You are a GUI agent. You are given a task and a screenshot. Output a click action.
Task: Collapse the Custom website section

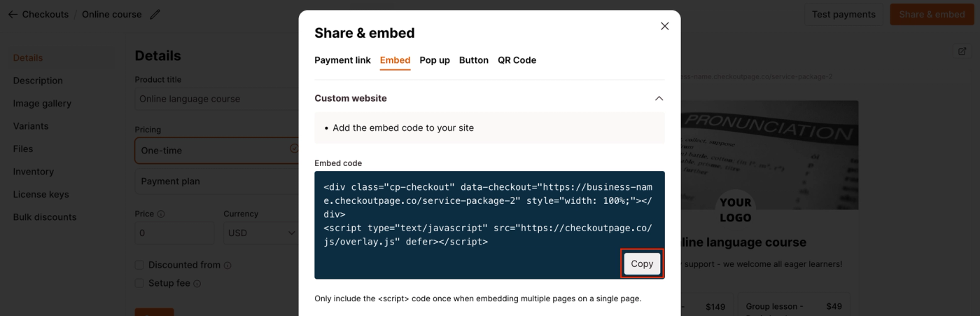coord(659,98)
